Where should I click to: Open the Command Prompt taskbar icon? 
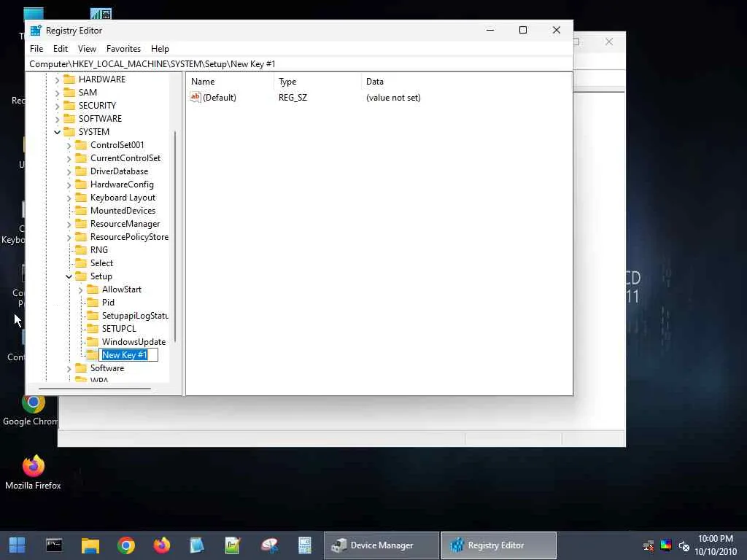54,545
